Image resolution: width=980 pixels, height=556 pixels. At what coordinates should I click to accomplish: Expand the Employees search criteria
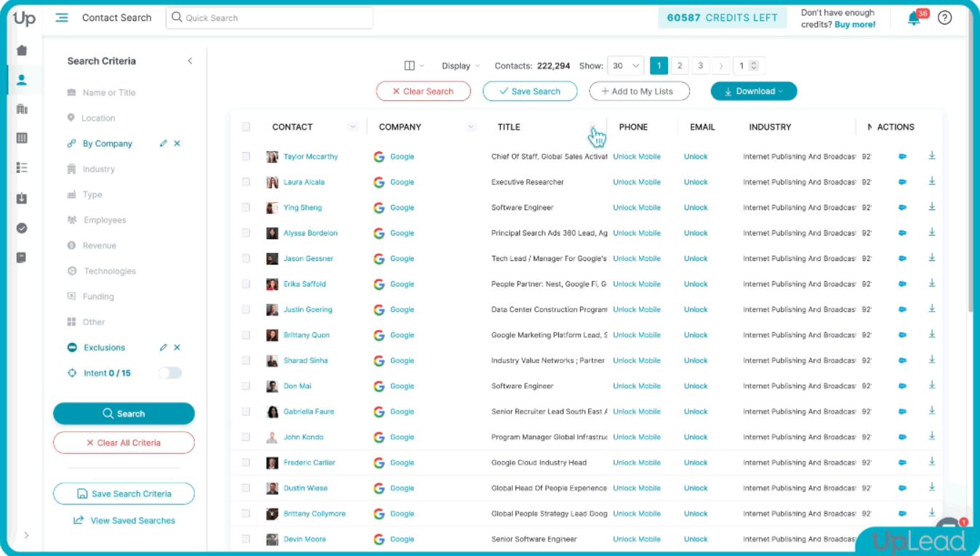97,219
